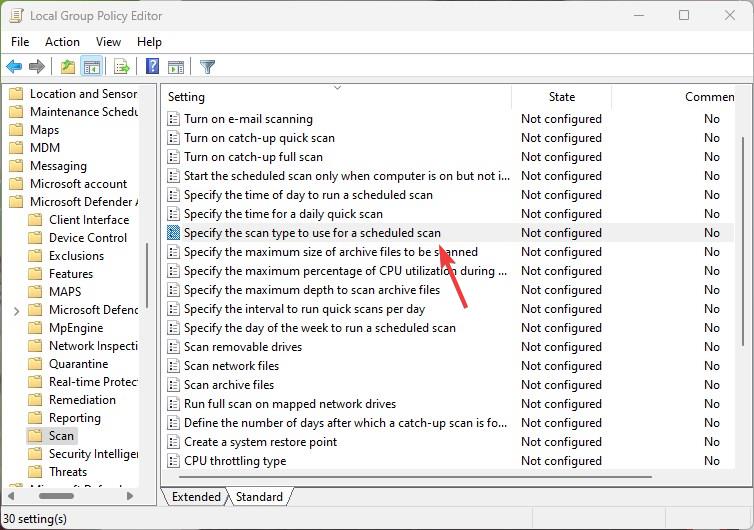
Task: Click the policy icon for Scan removable drives
Action: pyautogui.click(x=173, y=347)
